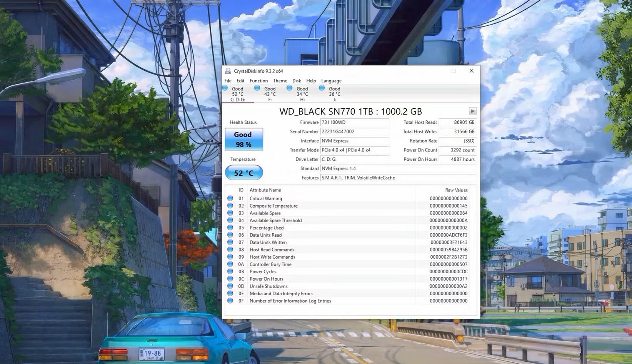Click the next disk arrow button
This screenshot has height=364, width=632.
click(x=472, y=111)
